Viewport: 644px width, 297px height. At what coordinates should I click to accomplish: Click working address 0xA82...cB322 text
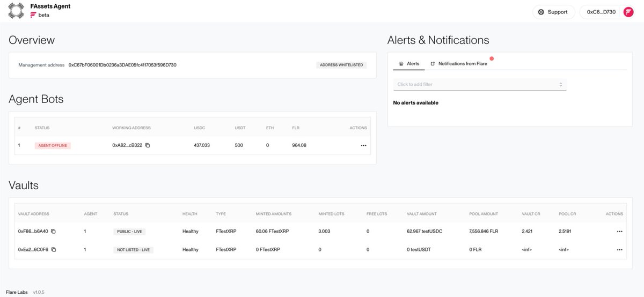[127, 145]
